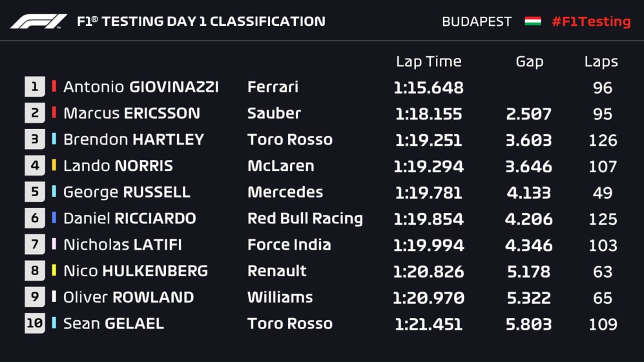
Task: Click the Laps column header
Action: (x=601, y=62)
